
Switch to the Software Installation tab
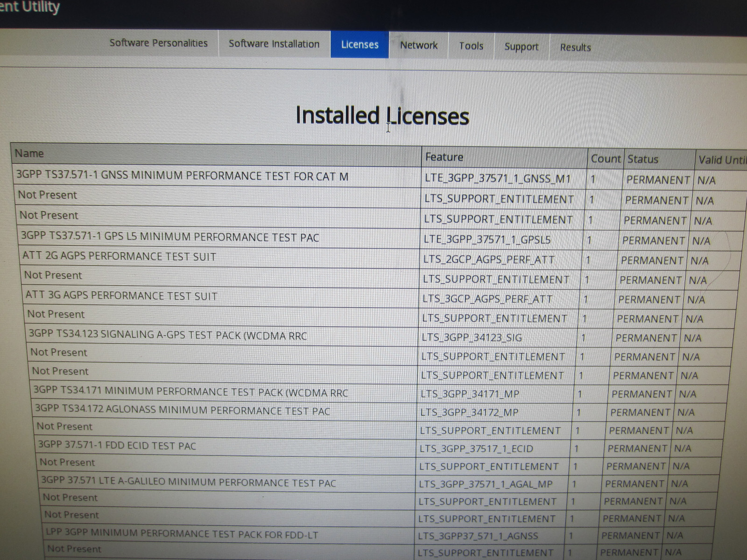pos(274,44)
